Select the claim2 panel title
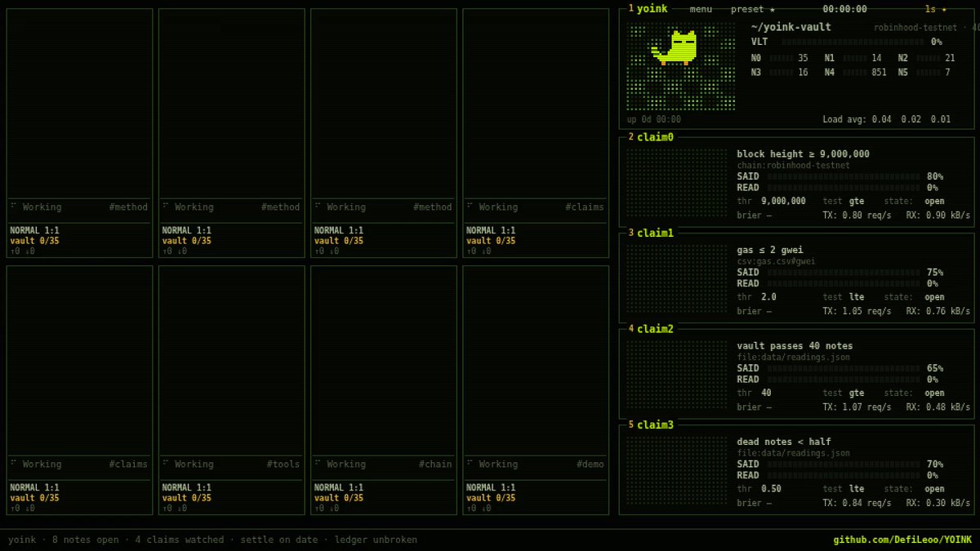980x551 pixels. 655,329
